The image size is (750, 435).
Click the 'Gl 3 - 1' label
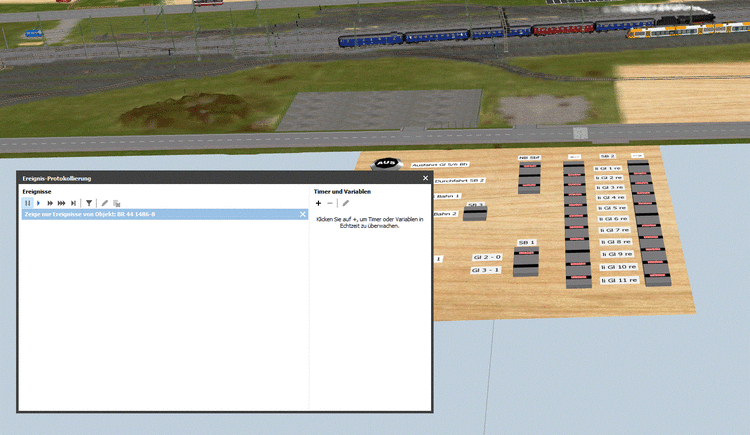click(x=485, y=270)
